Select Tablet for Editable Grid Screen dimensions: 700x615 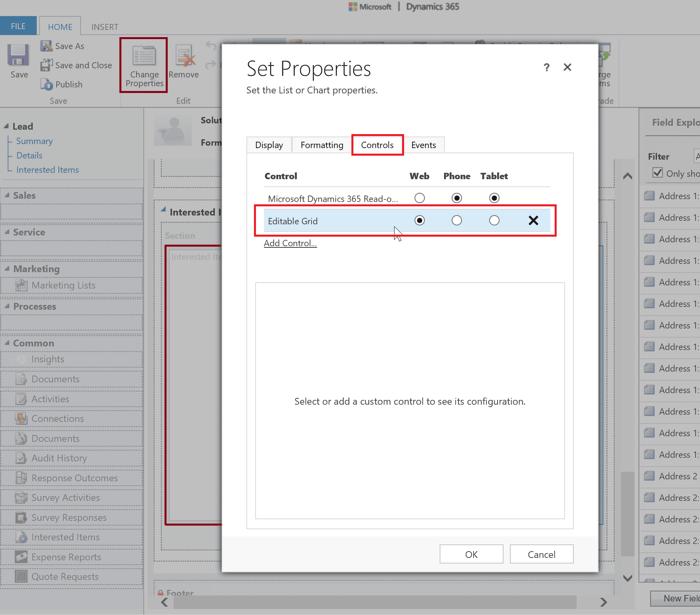[494, 220]
